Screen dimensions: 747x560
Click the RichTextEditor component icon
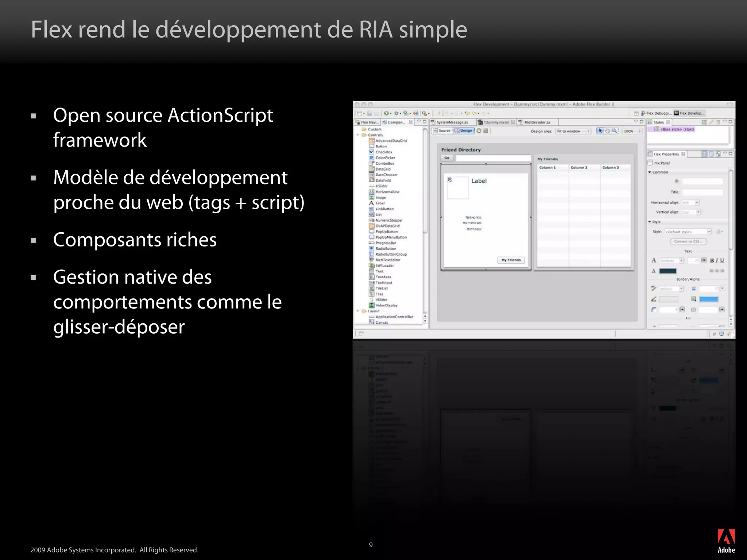pyautogui.click(x=372, y=260)
